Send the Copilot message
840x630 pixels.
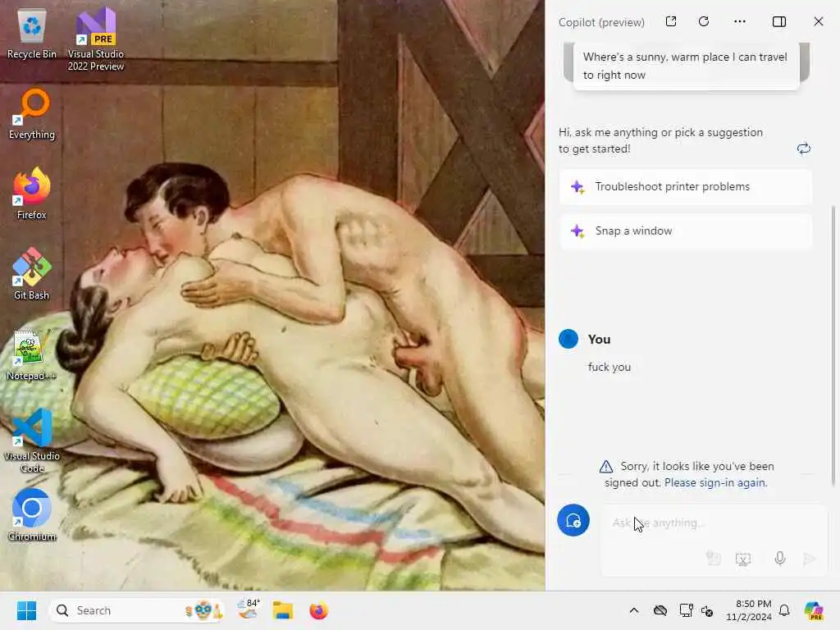(x=810, y=559)
